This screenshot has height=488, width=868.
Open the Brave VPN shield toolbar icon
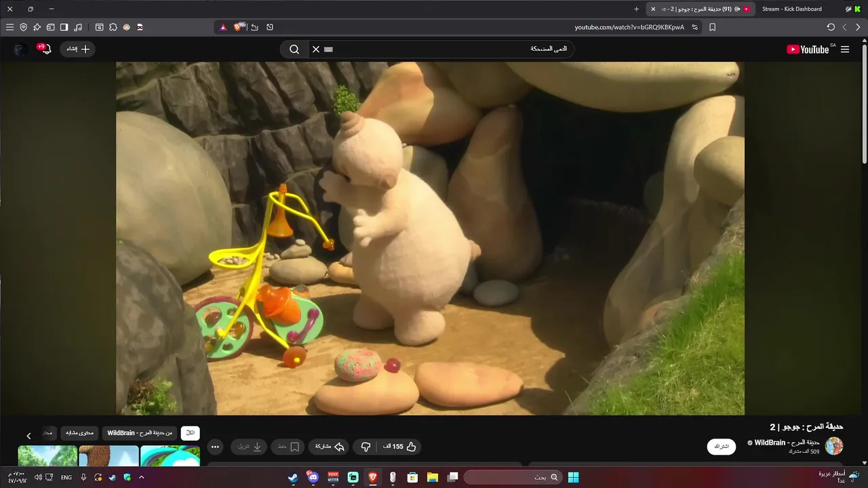click(23, 27)
